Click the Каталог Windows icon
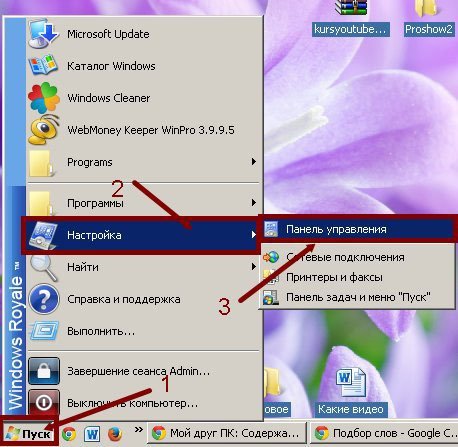The width and height of the screenshot is (458, 447). pyautogui.click(x=44, y=66)
